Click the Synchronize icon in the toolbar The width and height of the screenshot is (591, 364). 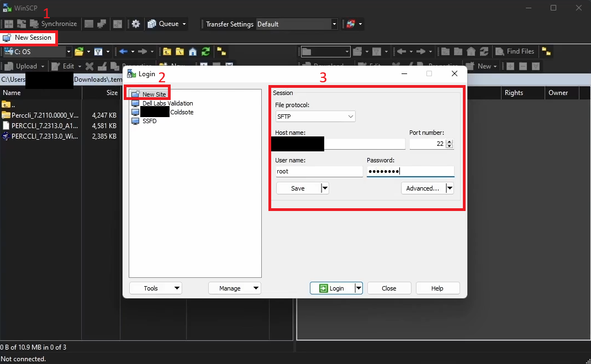[x=34, y=24]
